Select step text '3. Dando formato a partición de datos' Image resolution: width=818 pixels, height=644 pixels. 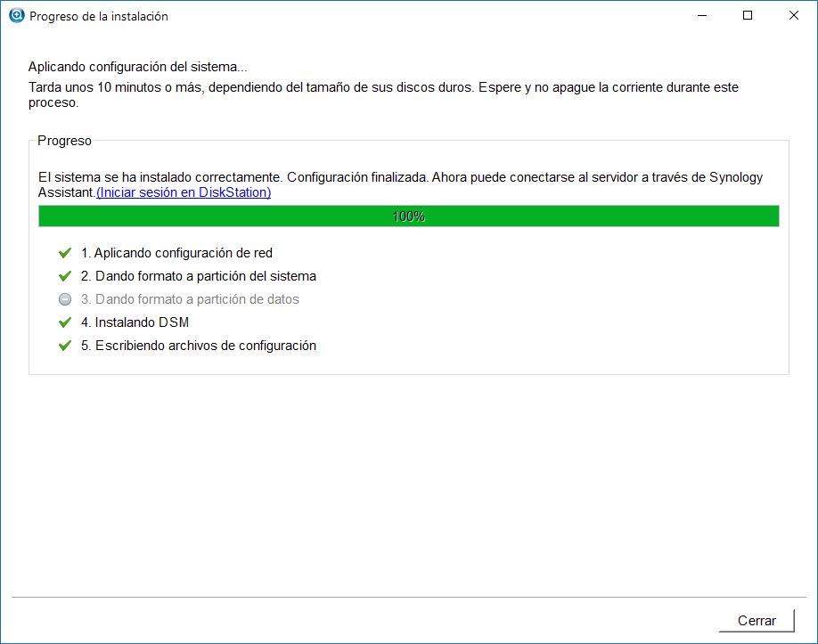pos(190,299)
